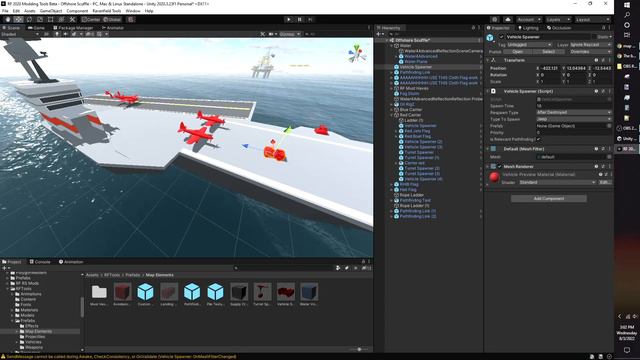The height and width of the screenshot is (360, 640).
Task: Open the Layer dropdown in Inspector
Action: pyautogui.click(x=590, y=44)
